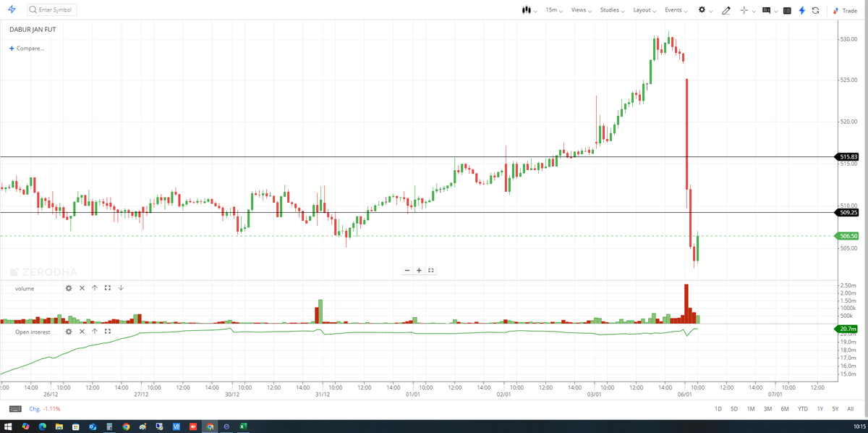
Task: Toggle the crosshair tool
Action: pyautogui.click(x=744, y=10)
